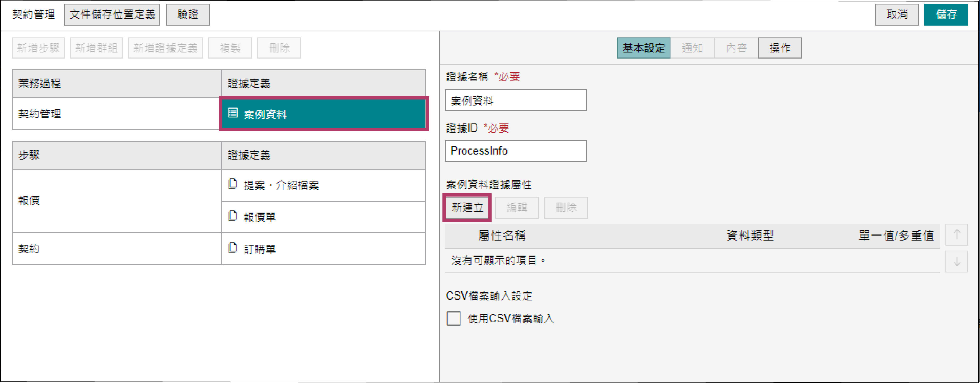
Task: Click document icon beside 訂購單
Action: tap(232, 248)
